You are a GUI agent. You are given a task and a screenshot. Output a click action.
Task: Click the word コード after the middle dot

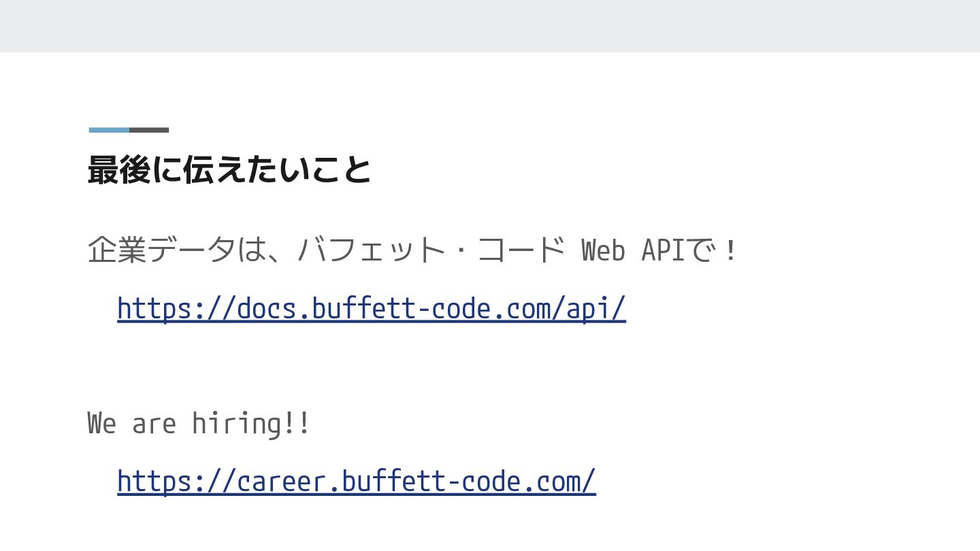(x=521, y=250)
